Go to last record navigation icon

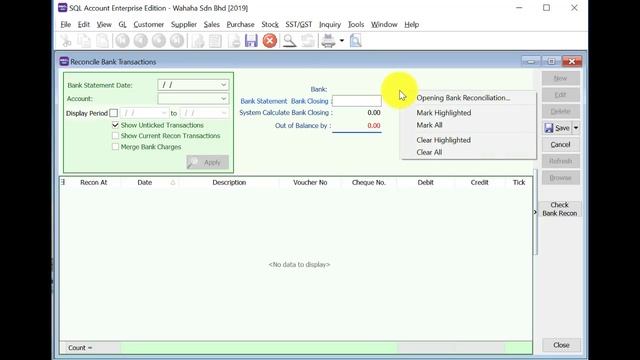point(177,41)
